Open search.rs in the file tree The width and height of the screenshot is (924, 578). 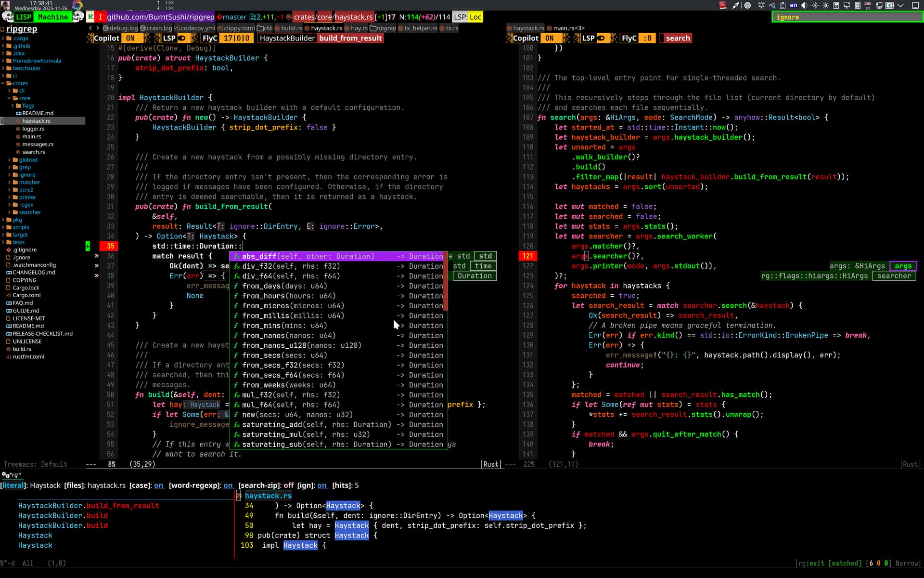click(x=33, y=152)
